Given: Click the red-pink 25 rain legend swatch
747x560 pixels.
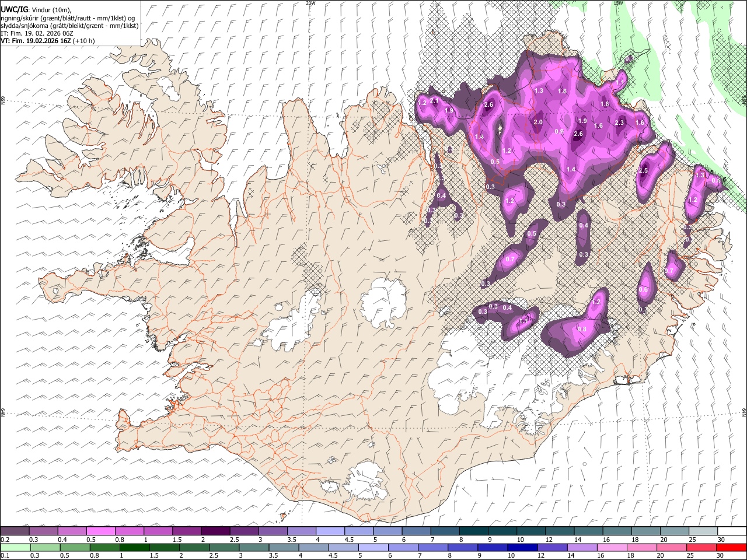Looking at the screenshot, I should (701, 547).
